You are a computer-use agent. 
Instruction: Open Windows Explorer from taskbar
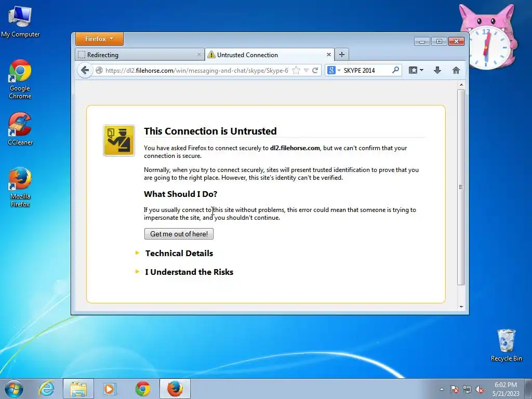click(x=78, y=389)
